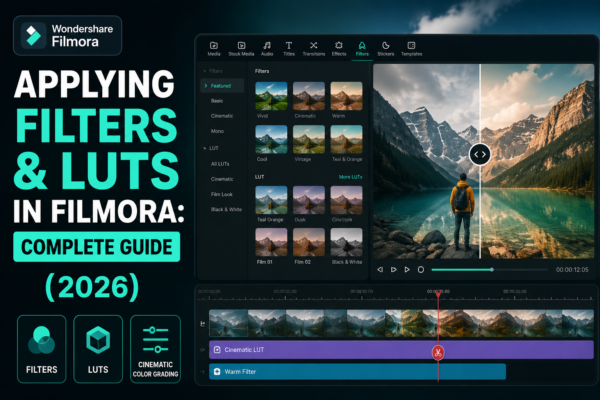Click the COMPLETE GUIDE badge
The image size is (600, 400).
(96, 247)
